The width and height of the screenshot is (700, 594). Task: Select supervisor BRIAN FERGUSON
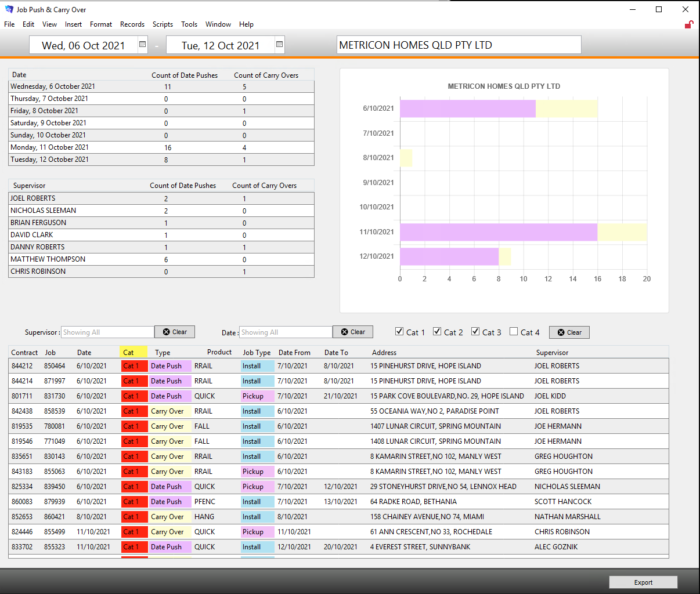(161, 223)
